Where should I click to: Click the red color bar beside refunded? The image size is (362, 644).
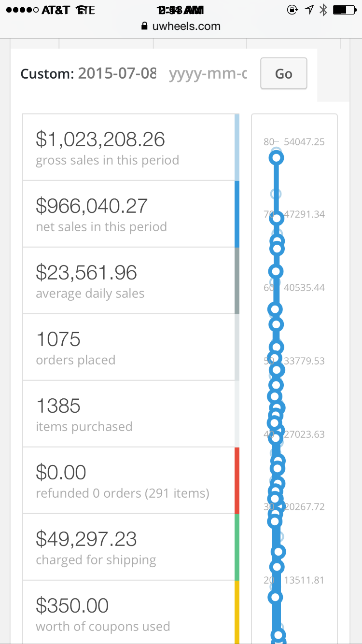(x=237, y=480)
